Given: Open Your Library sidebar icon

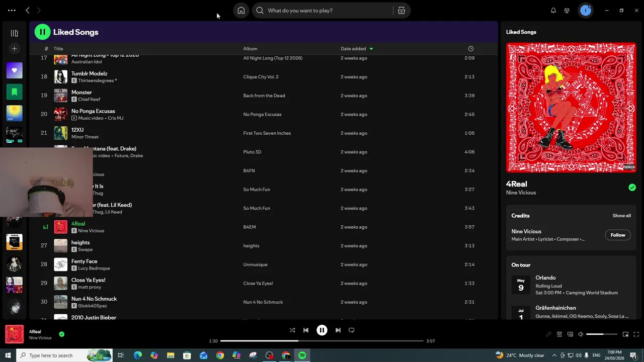Looking at the screenshot, I should click(x=14, y=33).
